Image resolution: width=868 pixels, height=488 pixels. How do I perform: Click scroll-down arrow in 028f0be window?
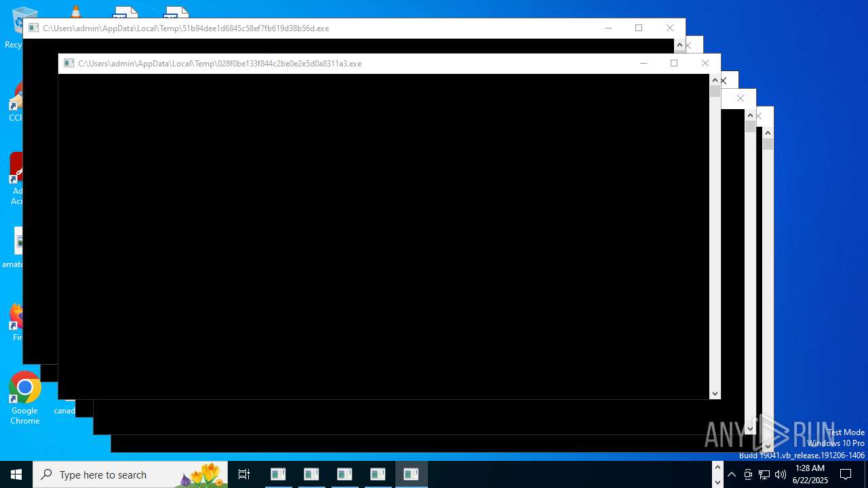(x=715, y=394)
